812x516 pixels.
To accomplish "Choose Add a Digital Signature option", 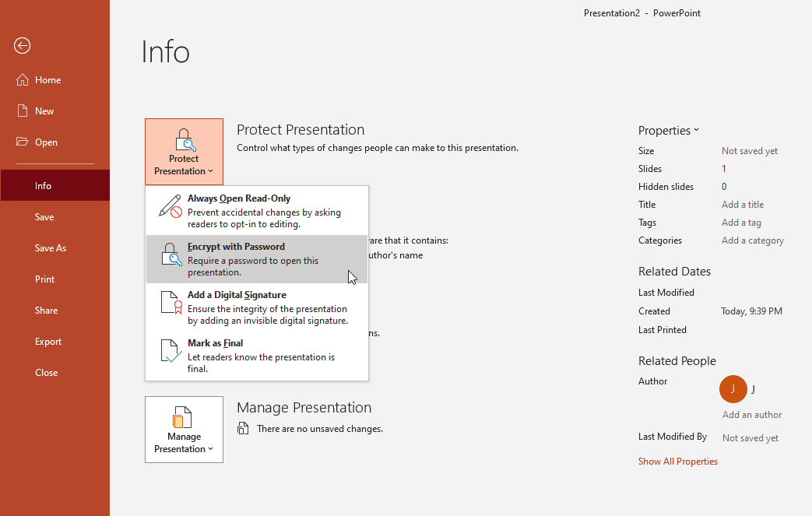I will click(x=257, y=307).
